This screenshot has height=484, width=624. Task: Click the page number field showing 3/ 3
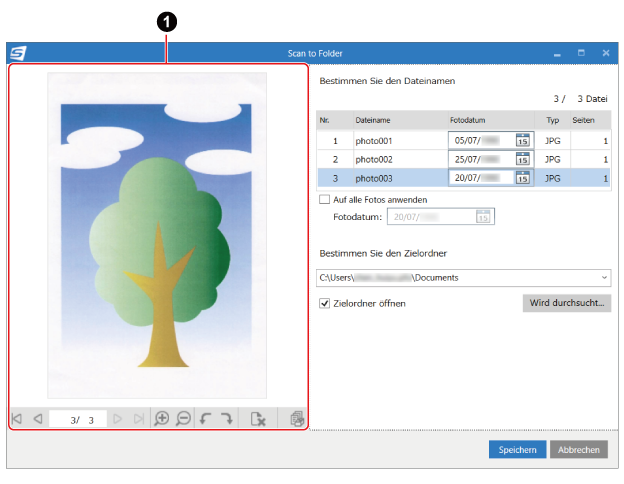78,419
